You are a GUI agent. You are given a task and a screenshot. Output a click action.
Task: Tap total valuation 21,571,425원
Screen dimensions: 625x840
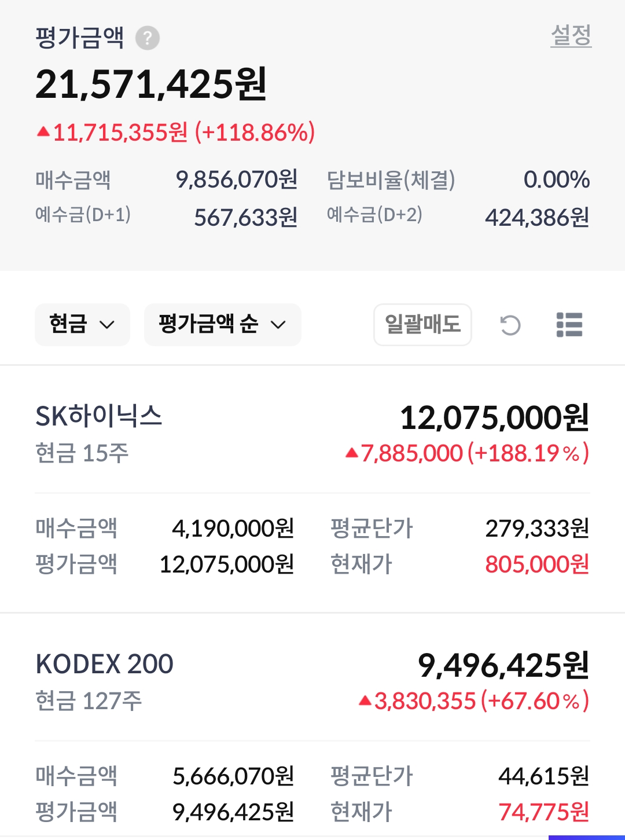click(151, 85)
